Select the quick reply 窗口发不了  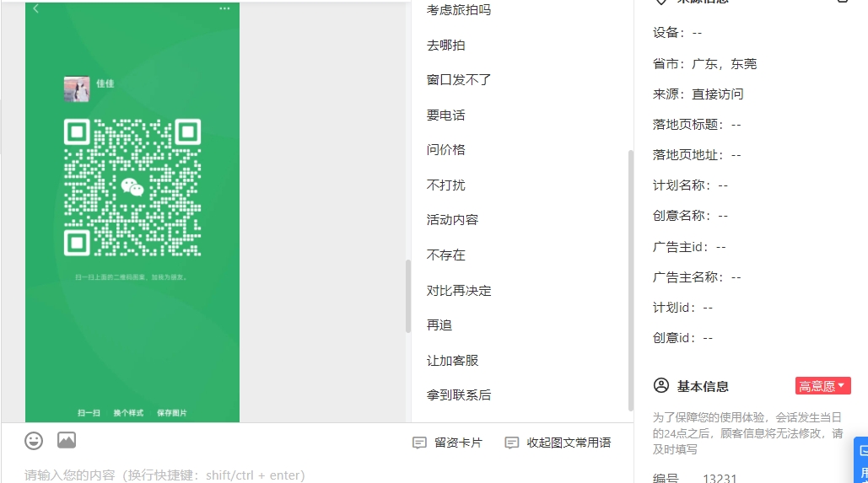click(458, 80)
